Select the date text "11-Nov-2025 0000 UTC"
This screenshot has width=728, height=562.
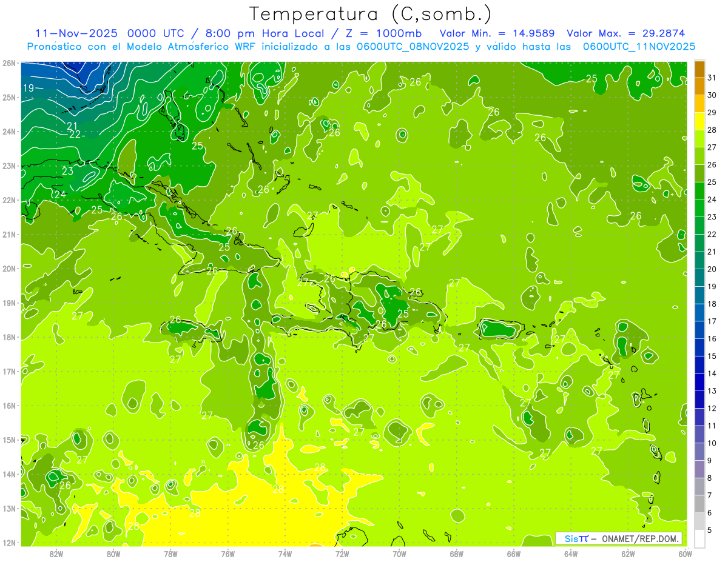click(x=110, y=33)
